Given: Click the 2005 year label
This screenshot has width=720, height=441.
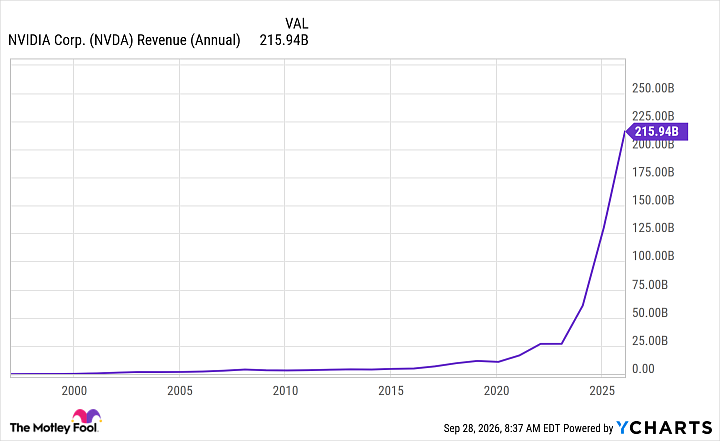Looking at the screenshot, I should pyautogui.click(x=180, y=390).
